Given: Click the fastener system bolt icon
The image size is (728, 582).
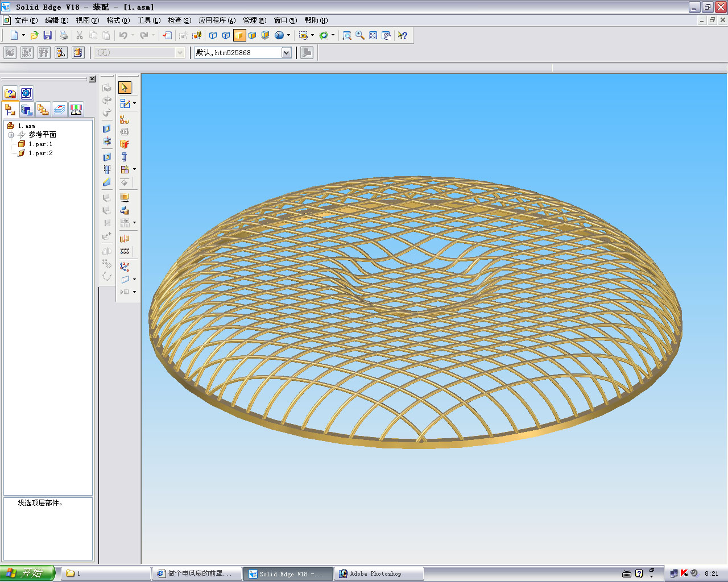Looking at the screenshot, I should coord(125,157).
